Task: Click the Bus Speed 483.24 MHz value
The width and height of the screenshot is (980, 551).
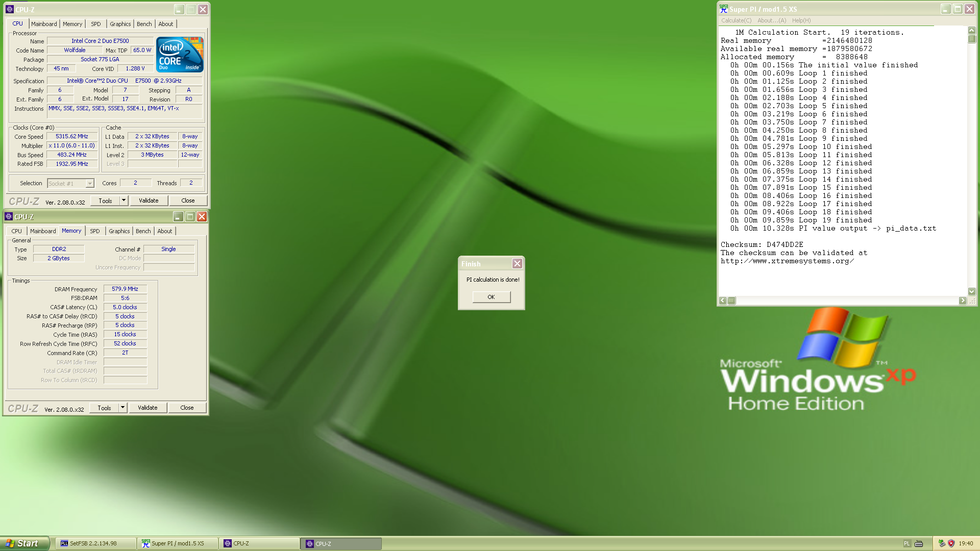Action: 72,155
